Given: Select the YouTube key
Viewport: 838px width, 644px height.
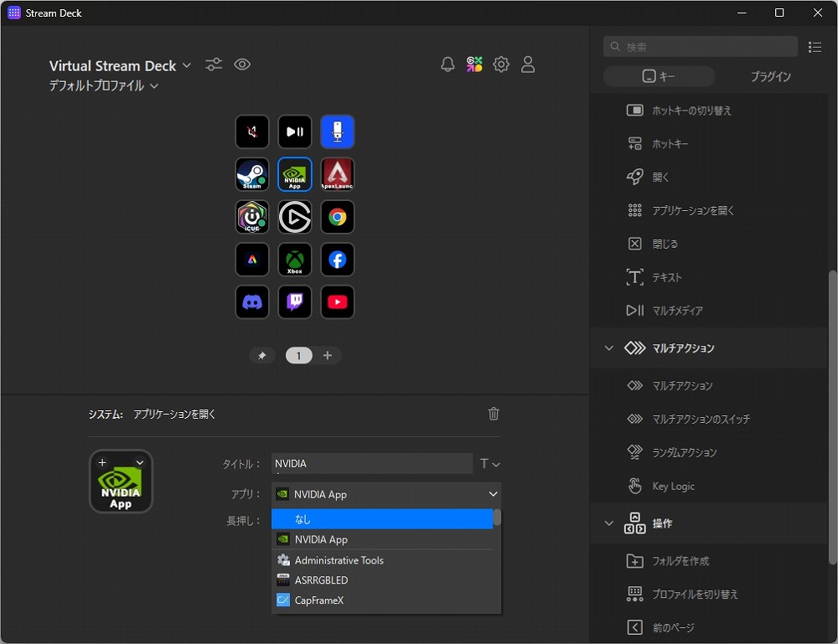Looking at the screenshot, I should tap(337, 302).
